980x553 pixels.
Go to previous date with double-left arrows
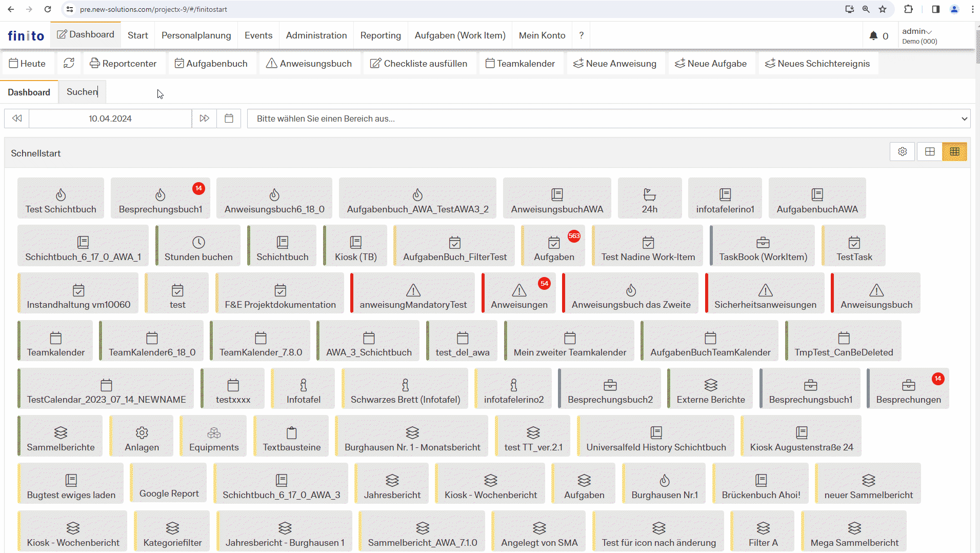(17, 118)
